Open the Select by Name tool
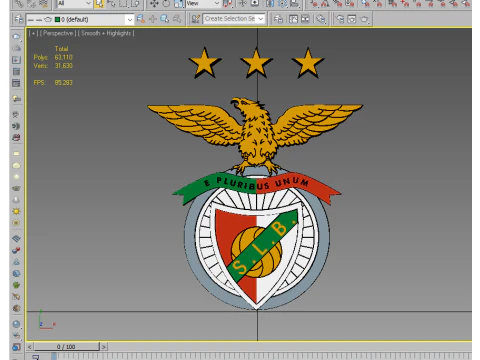 coord(111,3)
